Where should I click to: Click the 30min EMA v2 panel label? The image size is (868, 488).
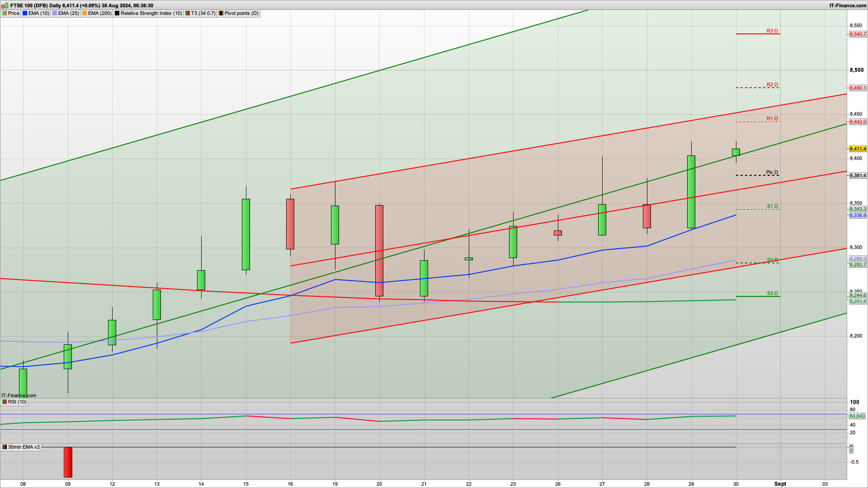pos(21,447)
